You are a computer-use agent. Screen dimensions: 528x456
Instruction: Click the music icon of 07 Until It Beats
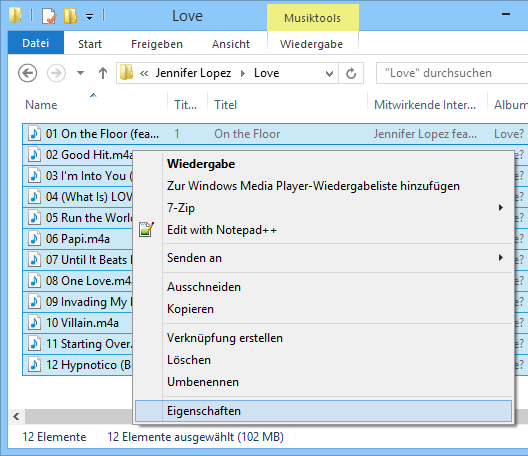[34, 260]
